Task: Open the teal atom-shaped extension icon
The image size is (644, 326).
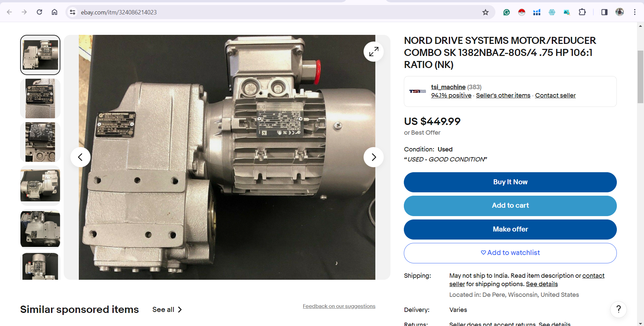Action: click(552, 12)
